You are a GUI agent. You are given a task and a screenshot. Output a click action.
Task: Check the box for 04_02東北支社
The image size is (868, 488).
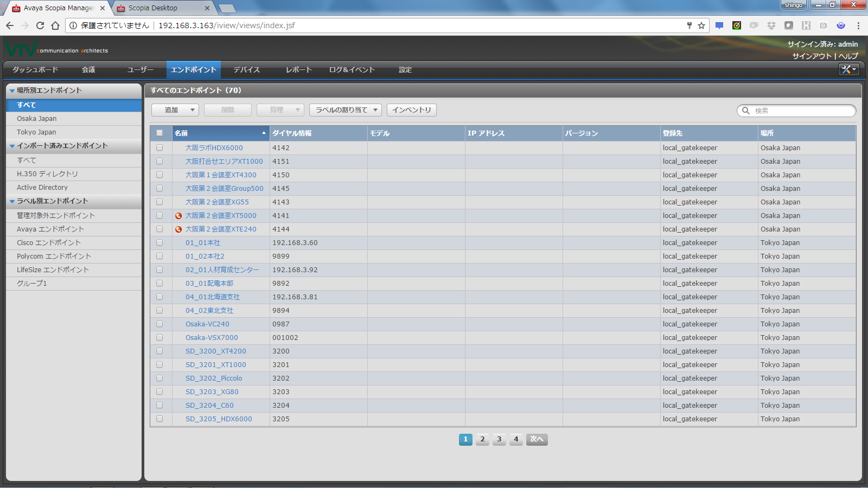click(x=159, y=310)
